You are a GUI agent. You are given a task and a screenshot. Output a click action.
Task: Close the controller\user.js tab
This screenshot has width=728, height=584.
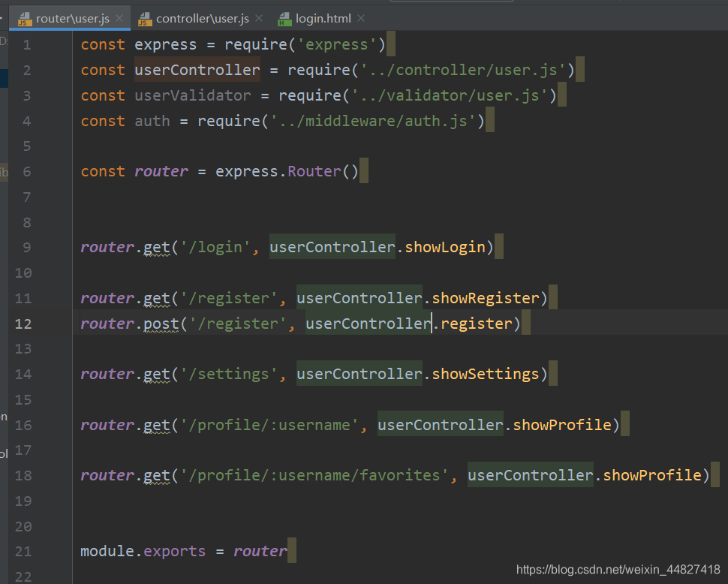(x=259, y=18)
